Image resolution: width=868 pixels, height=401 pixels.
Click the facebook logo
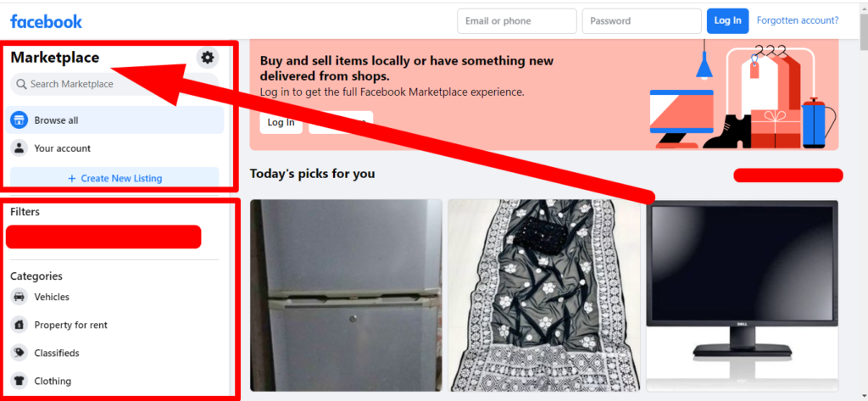(x=46, y=21)
